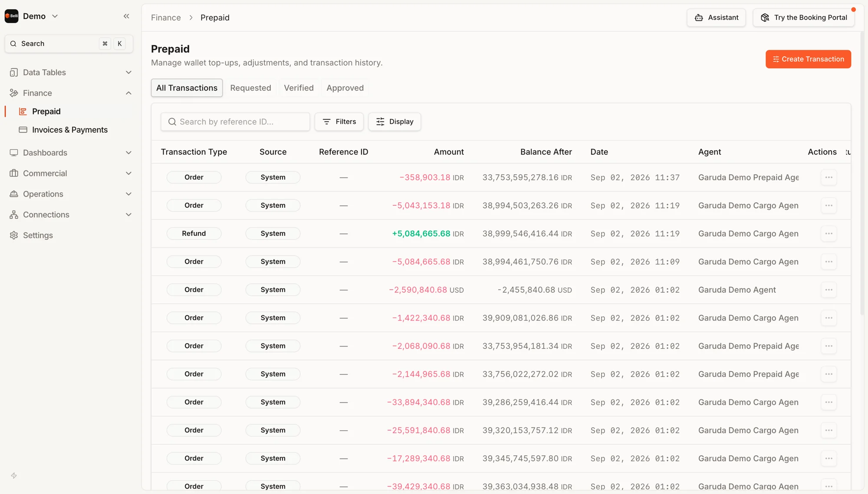
Task: Open actions menu for -358,903.18 IDR row
Action: [x=829, y=177]
